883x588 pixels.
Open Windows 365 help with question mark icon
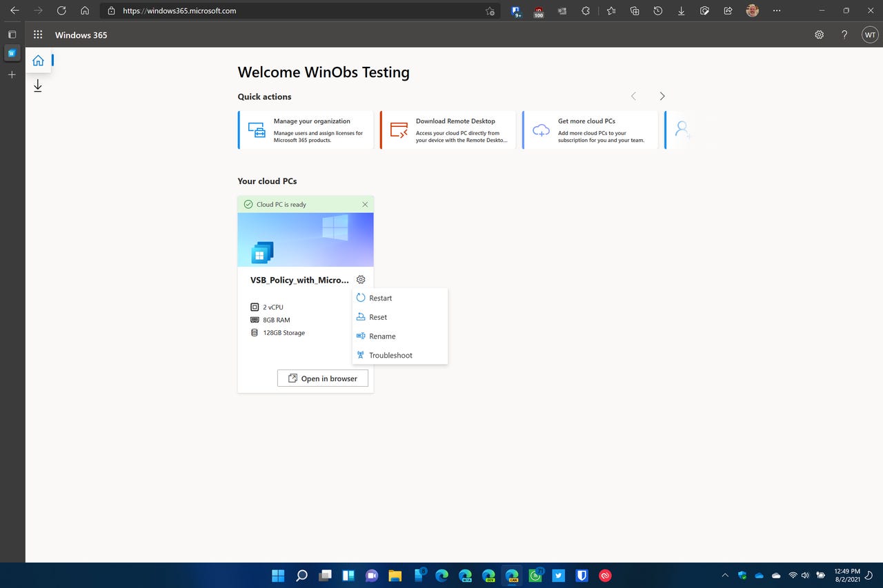[844, 34]
